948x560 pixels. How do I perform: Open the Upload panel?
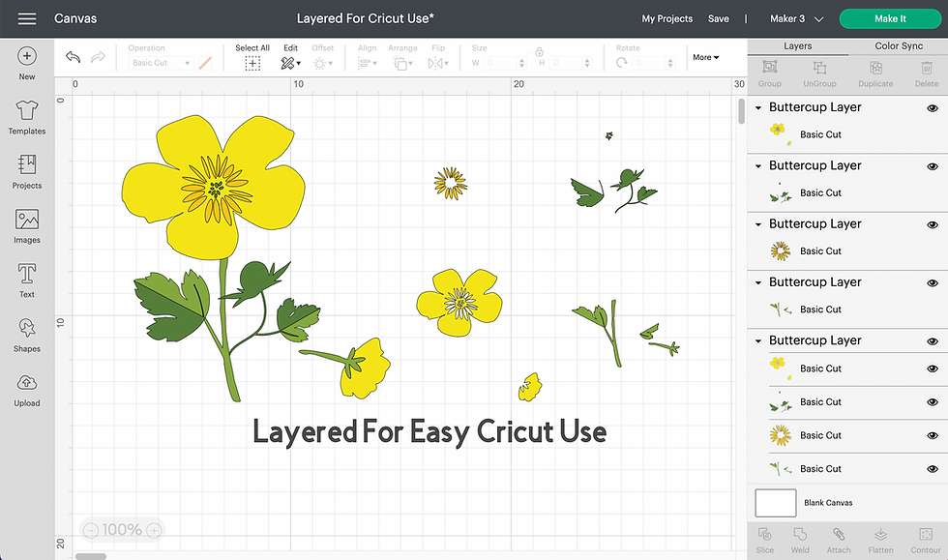(27, 390)
